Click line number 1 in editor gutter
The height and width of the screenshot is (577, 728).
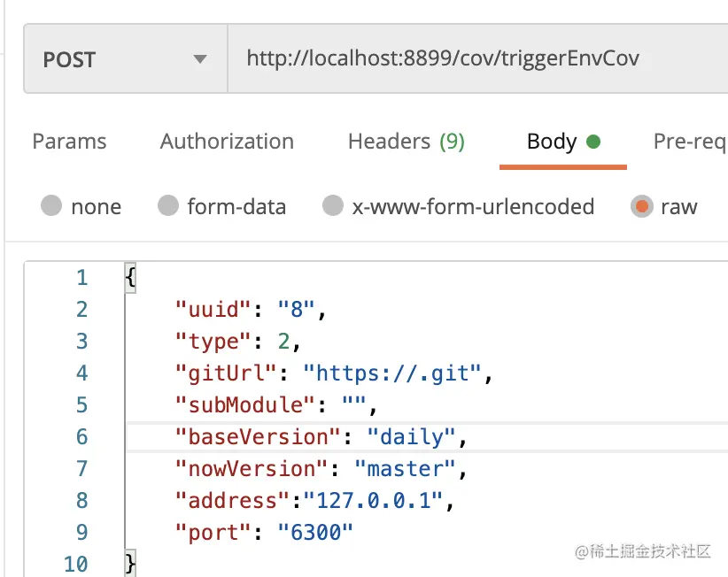(81, 278)
